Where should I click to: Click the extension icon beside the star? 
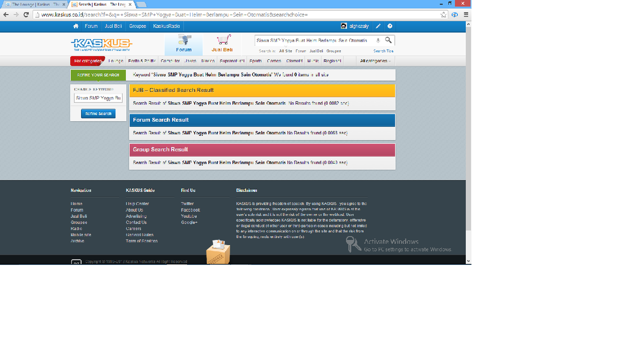(x=454, y=15)
